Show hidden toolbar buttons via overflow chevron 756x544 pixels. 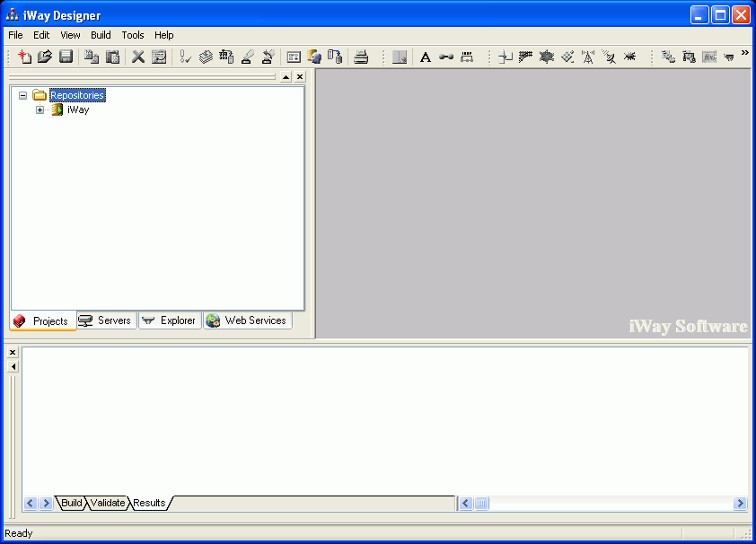[x=746, y=55]
